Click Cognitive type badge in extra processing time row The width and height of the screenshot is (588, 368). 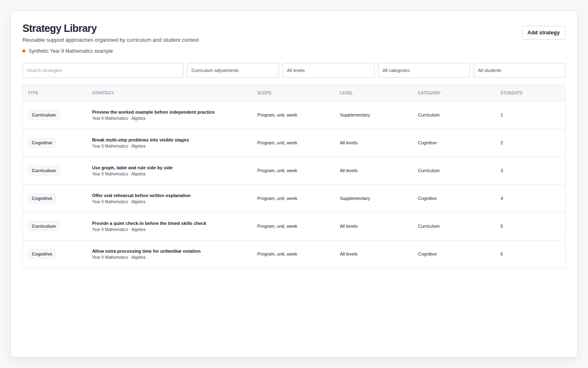click(42, 254)
